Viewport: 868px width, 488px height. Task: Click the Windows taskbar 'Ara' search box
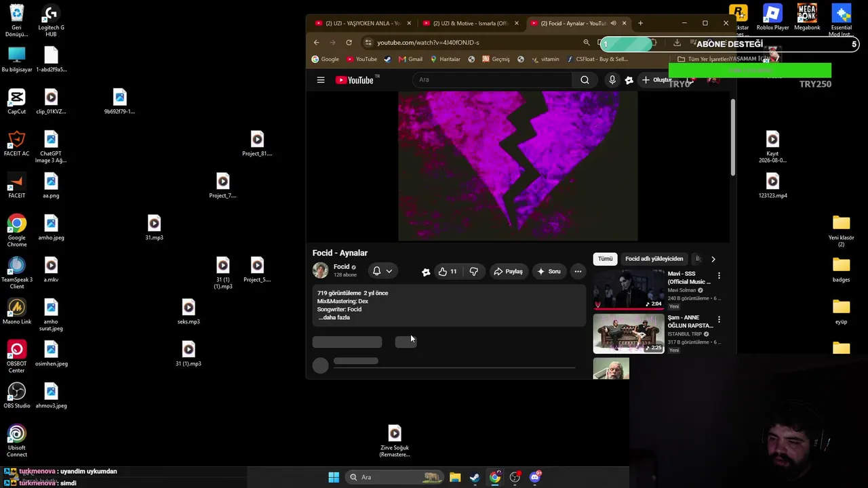pos(393,477)
